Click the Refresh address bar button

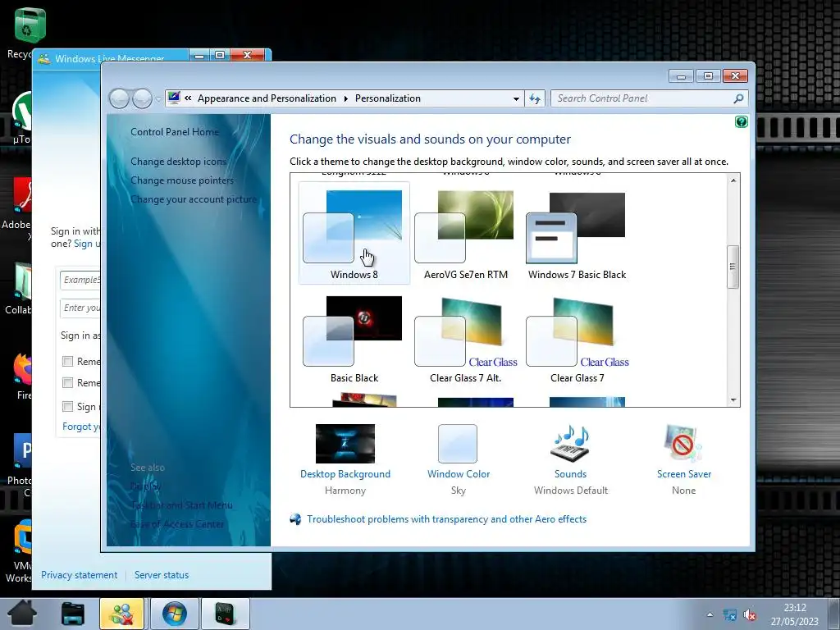(535, 98)
